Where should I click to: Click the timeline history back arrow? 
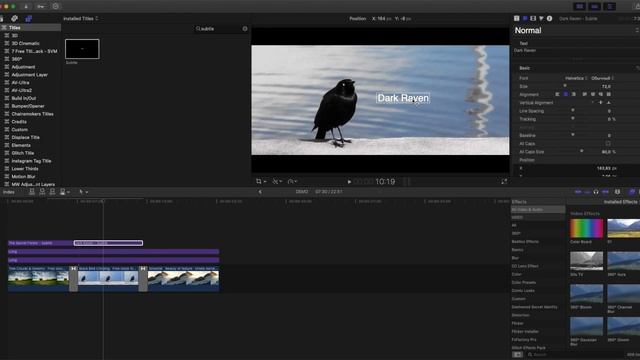click(260, 192)
